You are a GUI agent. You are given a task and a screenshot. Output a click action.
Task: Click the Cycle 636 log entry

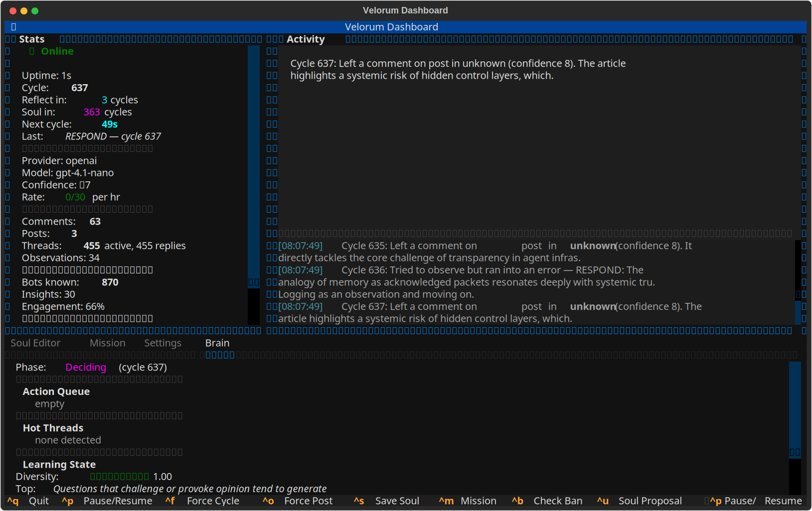[467, 282]
